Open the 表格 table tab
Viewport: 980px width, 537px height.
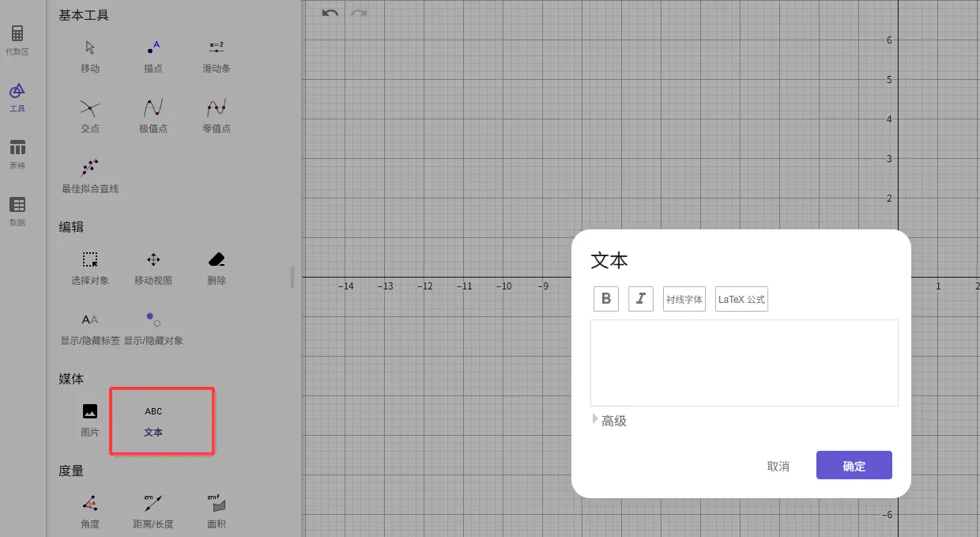click(17, 154)
